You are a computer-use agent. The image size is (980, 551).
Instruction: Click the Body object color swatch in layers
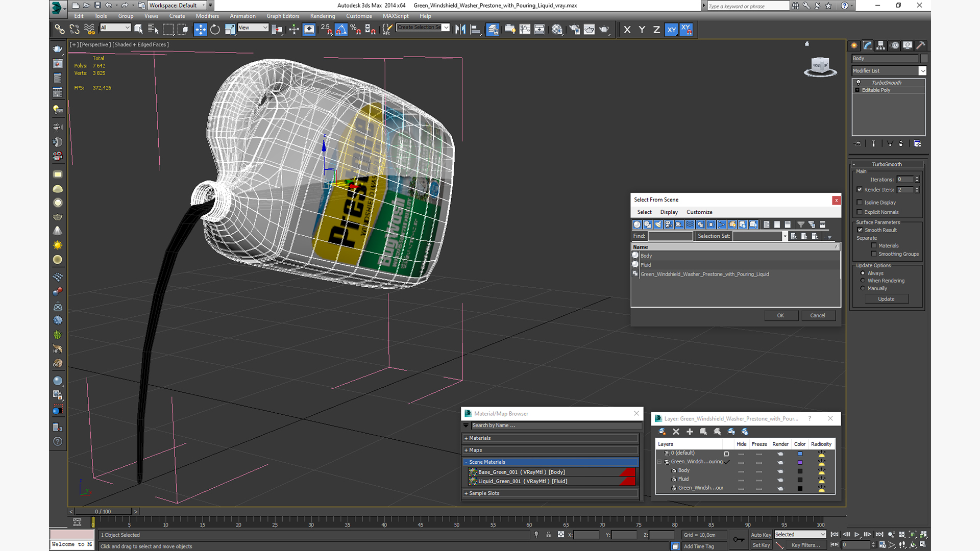800,471
